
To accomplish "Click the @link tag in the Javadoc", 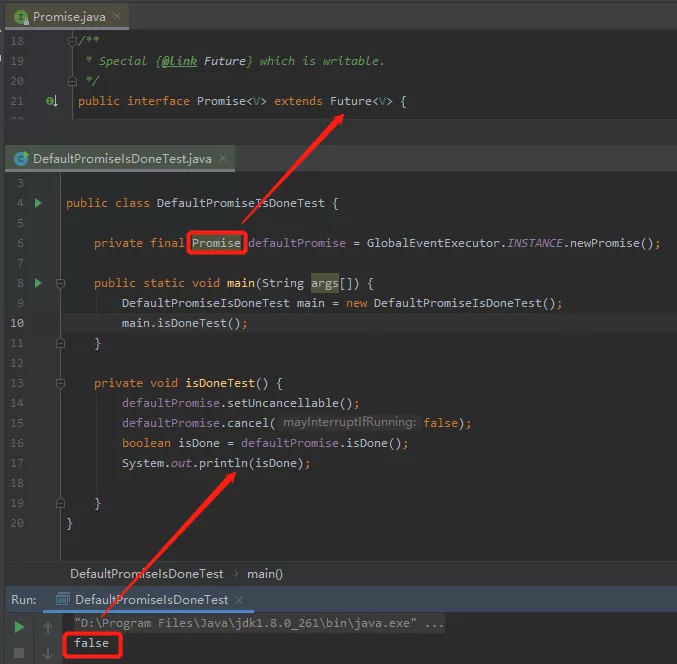I will [x=179, y=61].
